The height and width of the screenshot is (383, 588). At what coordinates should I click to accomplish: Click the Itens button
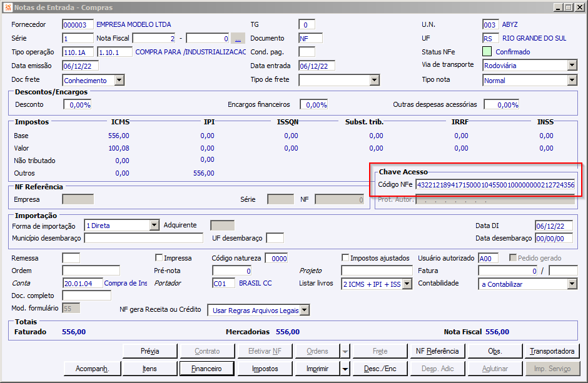pyautogui.click(x=150, y=369)
